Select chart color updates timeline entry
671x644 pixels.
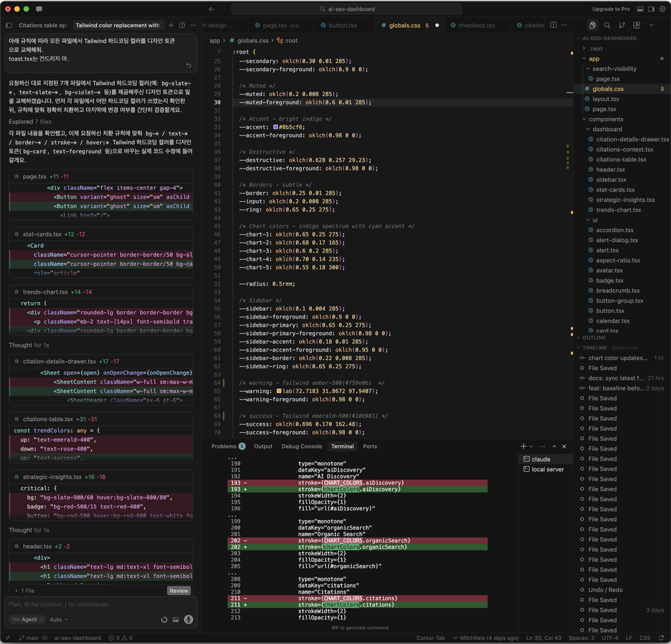pyautogui.click(x=617, y=358)
